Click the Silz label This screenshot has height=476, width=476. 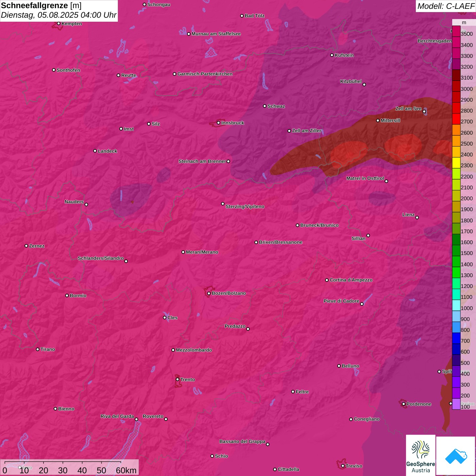[x=156, y=124]
